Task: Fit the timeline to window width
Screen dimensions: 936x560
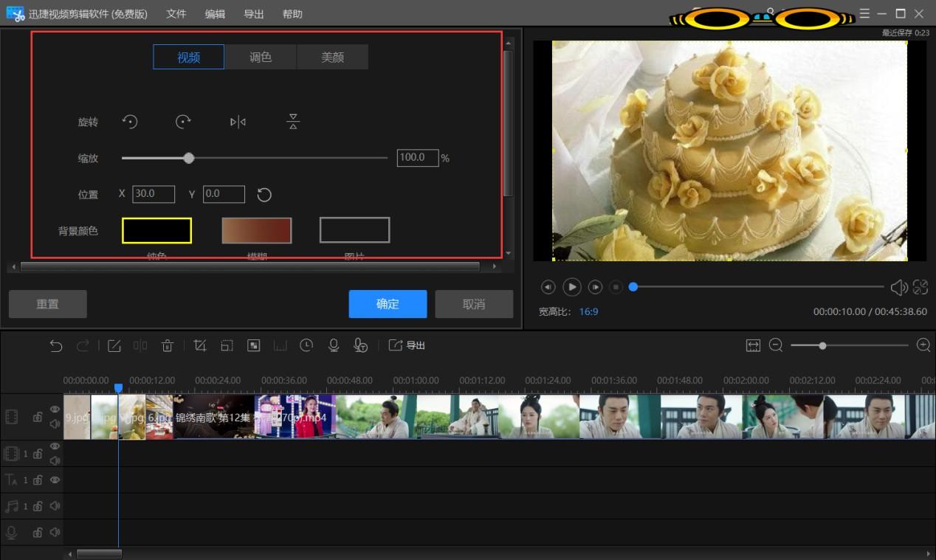Action: point(753,345)
